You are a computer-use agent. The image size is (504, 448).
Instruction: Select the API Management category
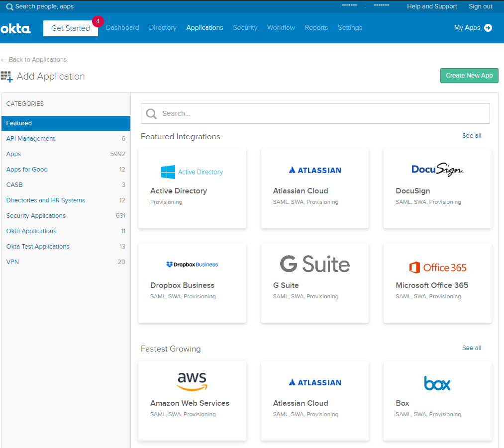pos(66,139)
